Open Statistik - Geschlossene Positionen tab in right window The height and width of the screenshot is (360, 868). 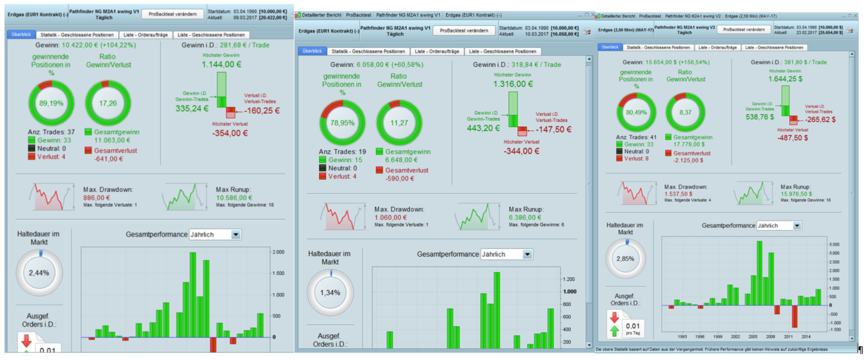[x=658, y=47]
